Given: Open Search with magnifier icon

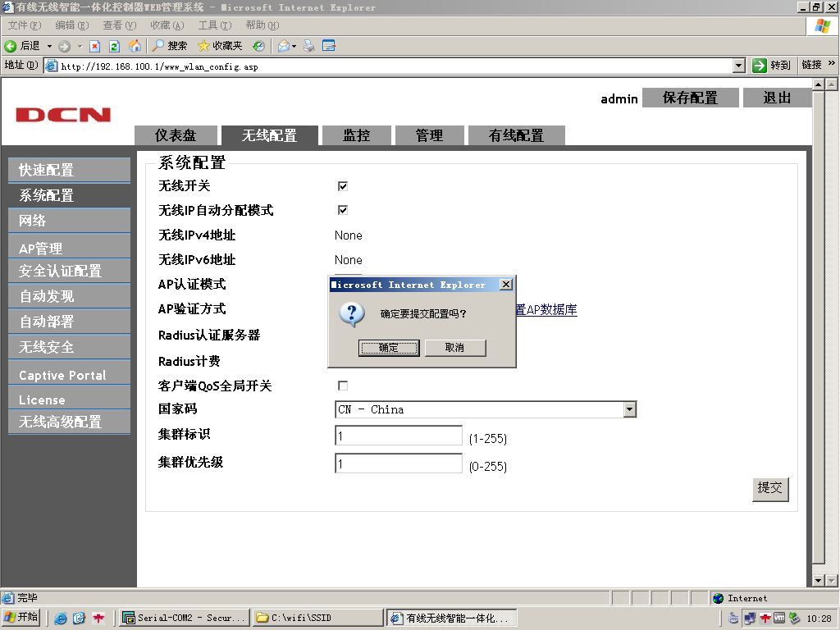Looking at the screenshot, I should [158, 46].
